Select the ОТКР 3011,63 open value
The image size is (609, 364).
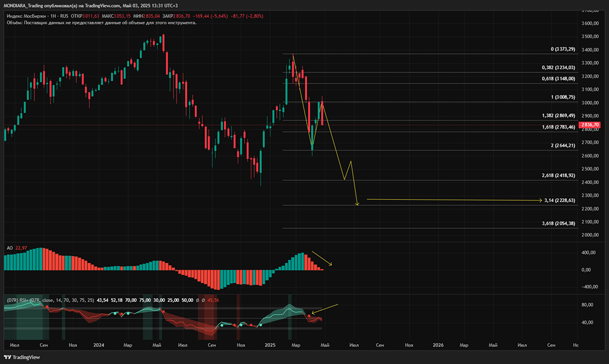click(85, 16)
